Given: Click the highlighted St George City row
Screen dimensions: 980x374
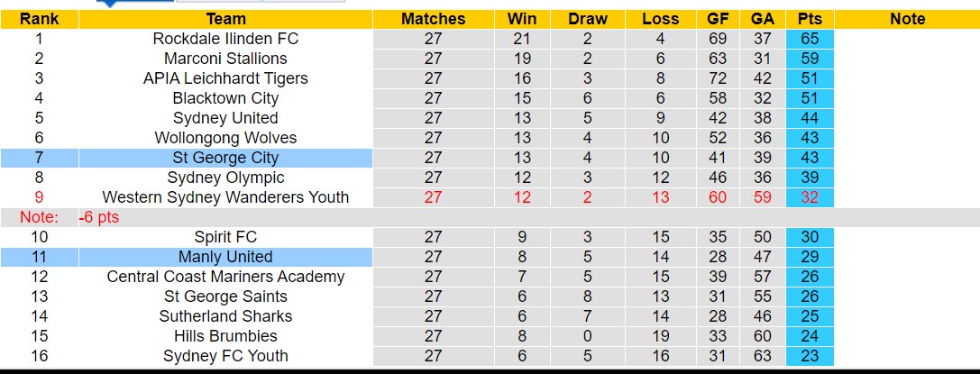Looking at the screenshot, I should point(225,158).
